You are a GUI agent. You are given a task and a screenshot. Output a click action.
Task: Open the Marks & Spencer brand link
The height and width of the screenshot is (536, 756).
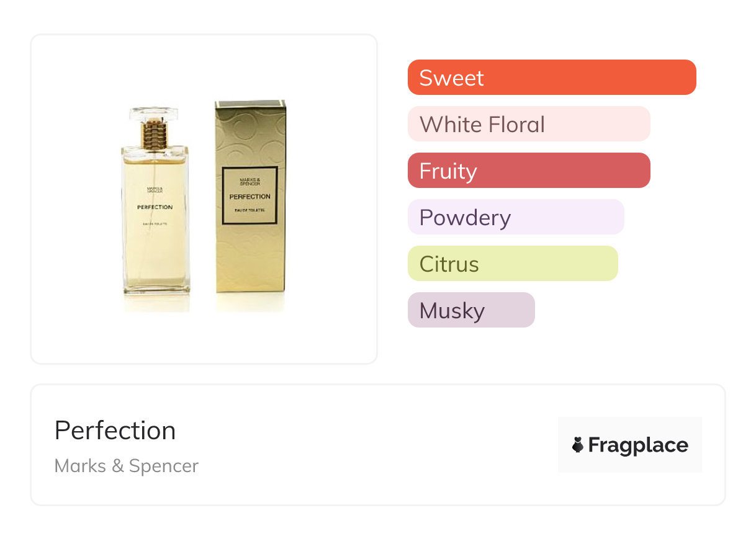coord(127,466)
